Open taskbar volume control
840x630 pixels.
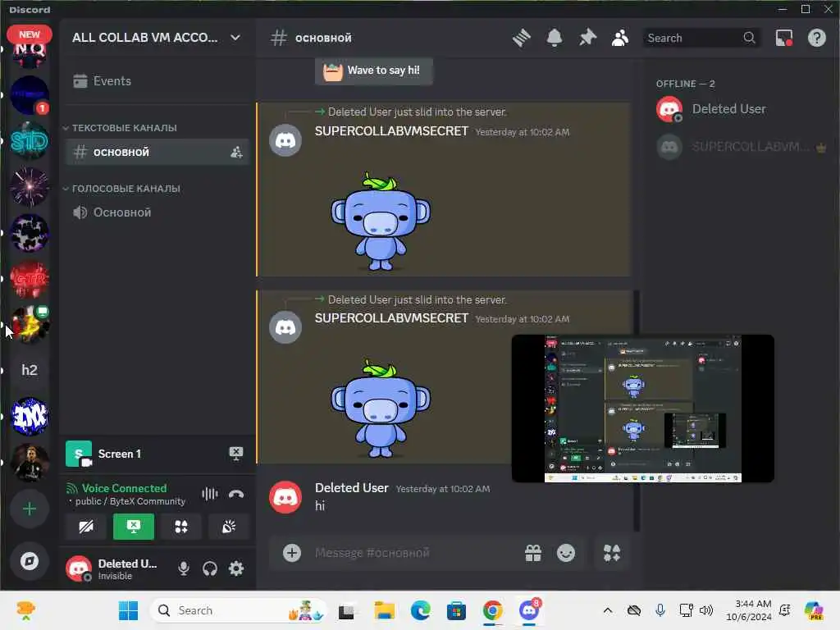706,610
